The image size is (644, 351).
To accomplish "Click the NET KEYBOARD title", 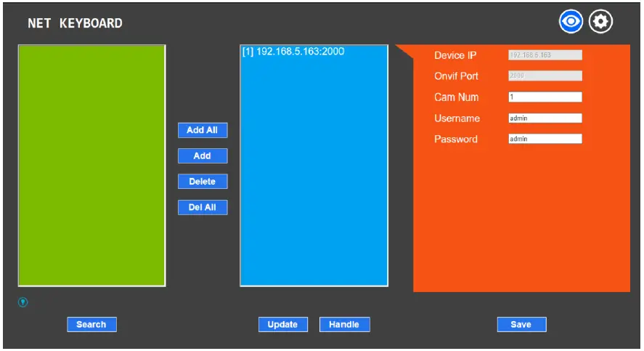I will [x=75, y=23].
